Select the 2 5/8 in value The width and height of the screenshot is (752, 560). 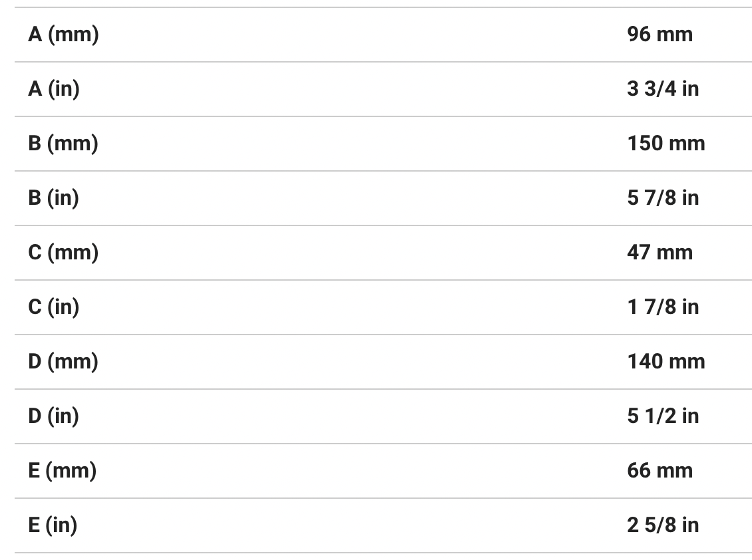[663, 525]
